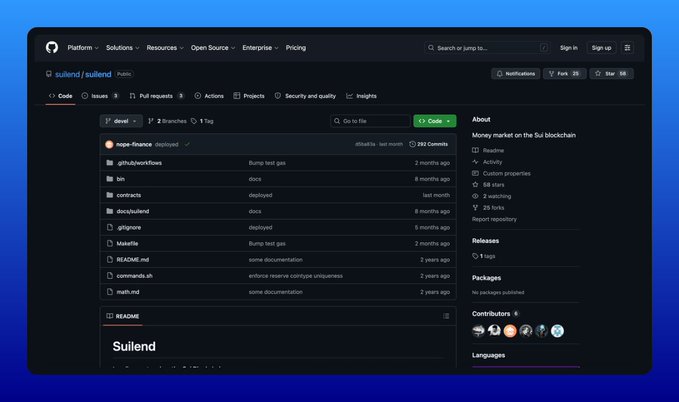Expand the devel branch dropdown

click(x=121, y=121)
